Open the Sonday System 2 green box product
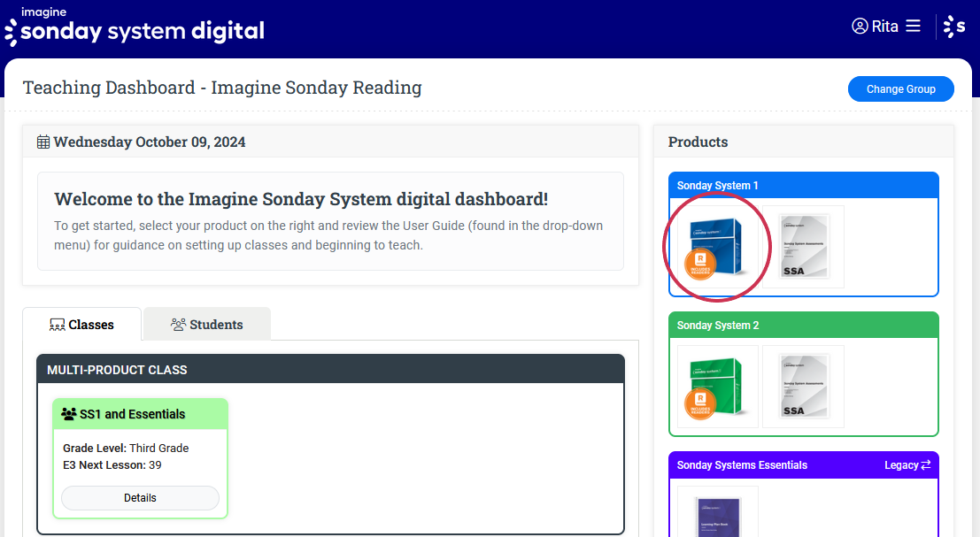 pos(718,387)
